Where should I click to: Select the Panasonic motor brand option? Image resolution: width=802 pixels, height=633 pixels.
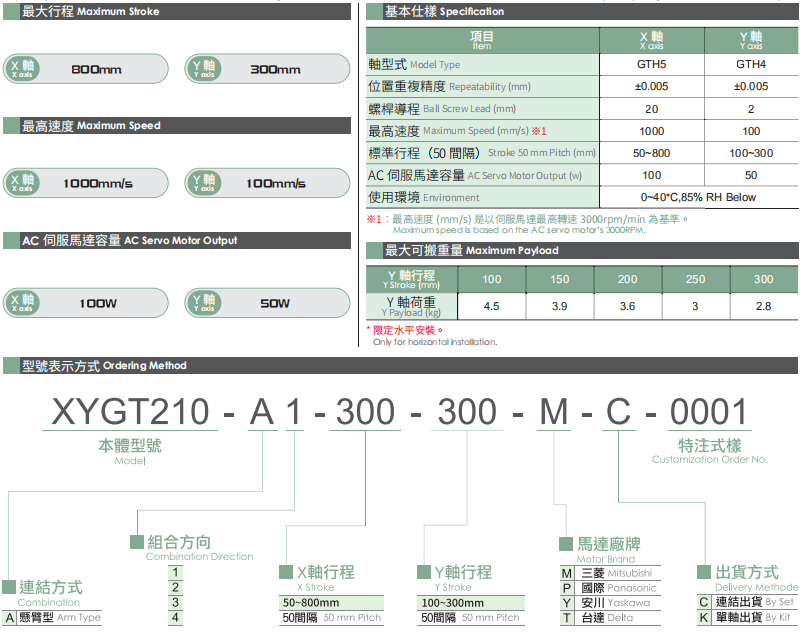click(x=611, y=588)
